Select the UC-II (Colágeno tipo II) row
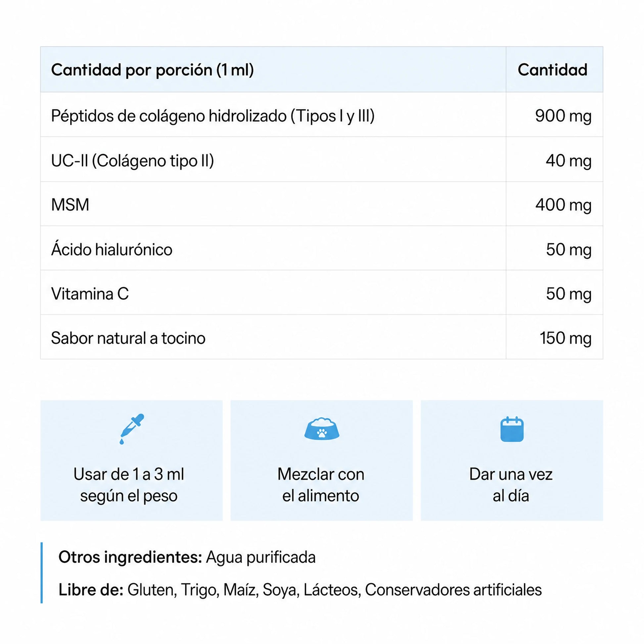644x644 pixels. [x=322, y=159]
